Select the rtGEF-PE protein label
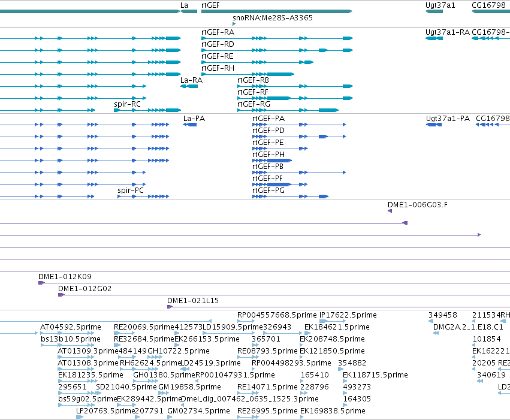Viewport: 510px width, 420px height. [x=268, y=143]
